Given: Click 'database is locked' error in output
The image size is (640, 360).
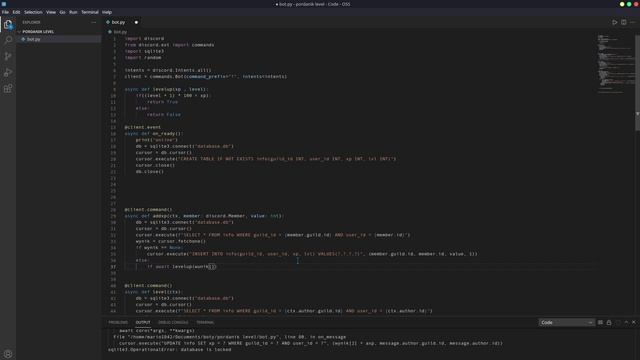Looking at the screenshot, I should [x=169, y=349].
